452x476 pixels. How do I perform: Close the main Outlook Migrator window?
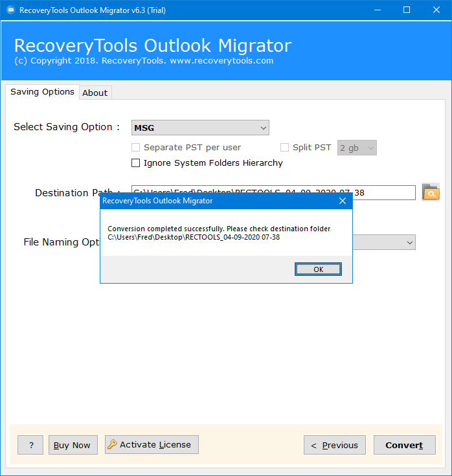point(436,10)
